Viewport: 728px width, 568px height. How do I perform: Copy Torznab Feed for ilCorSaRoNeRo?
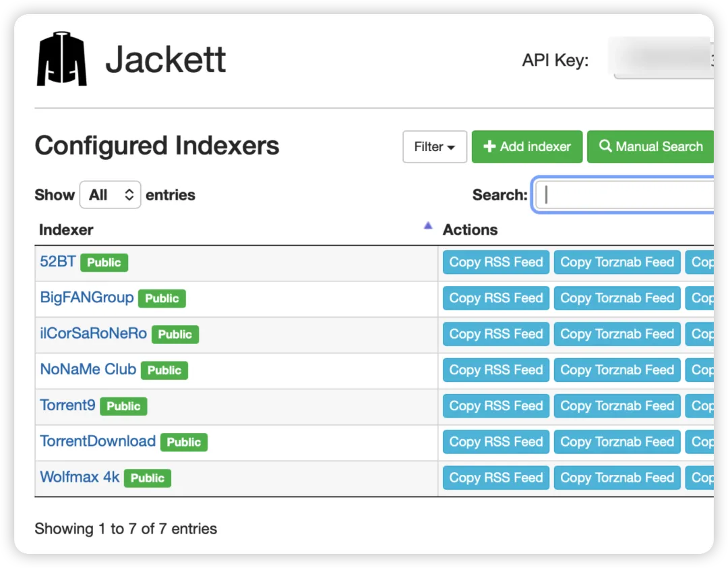coord(617,334)
